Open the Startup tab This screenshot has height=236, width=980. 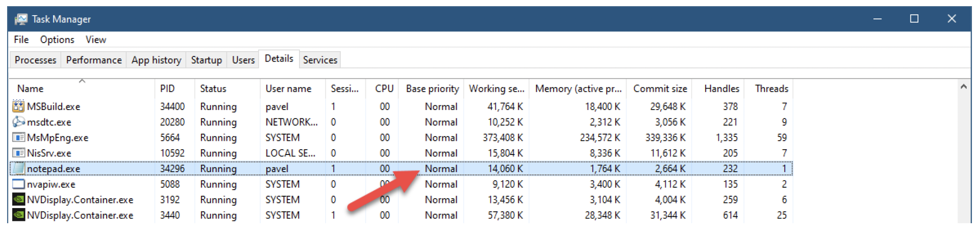[206, 60]
